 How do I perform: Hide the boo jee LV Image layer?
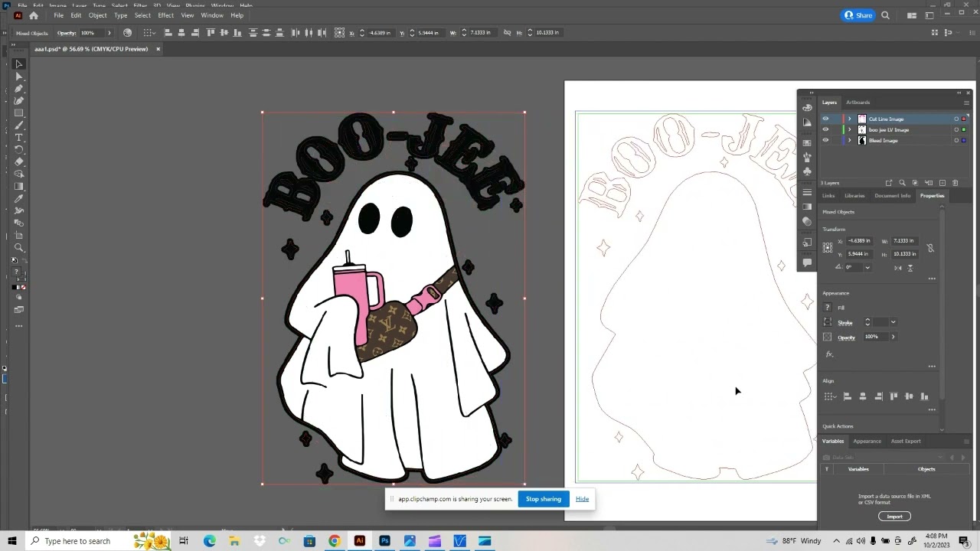(x=825, y=130)
